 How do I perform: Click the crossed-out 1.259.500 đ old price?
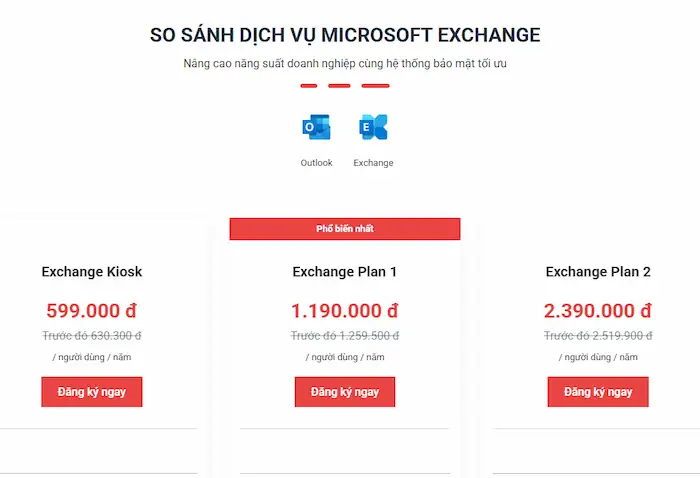coord(345,336)
